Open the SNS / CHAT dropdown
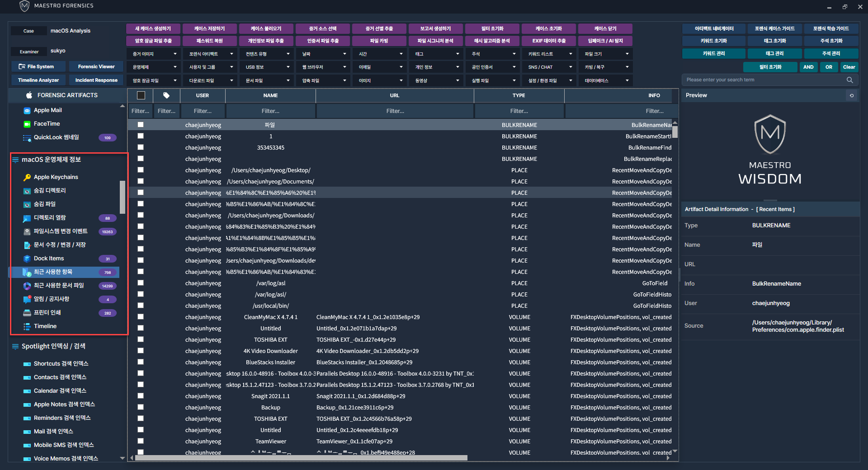 [x=550, y=67]
